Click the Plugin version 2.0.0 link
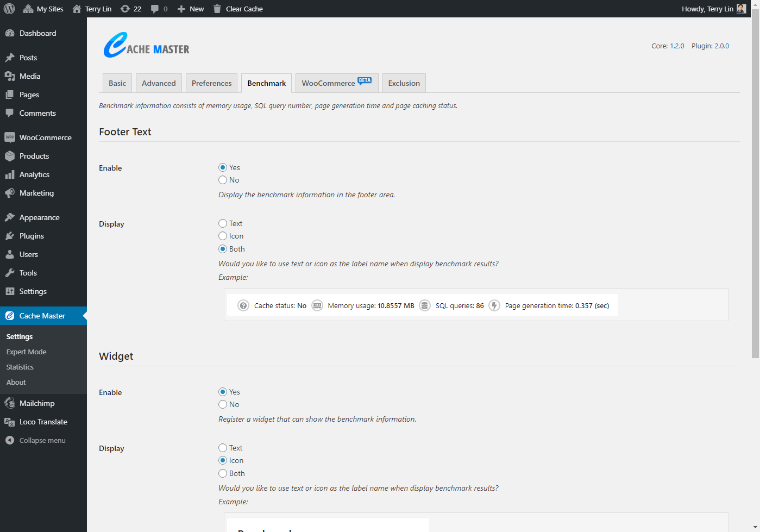 (x=721, y=46)
